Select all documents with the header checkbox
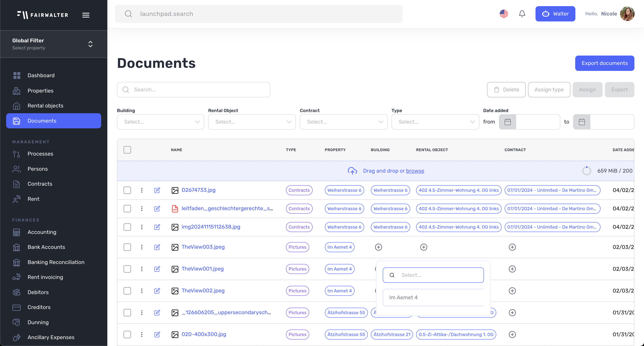This screenshot has height=346, width=644. 127,150
